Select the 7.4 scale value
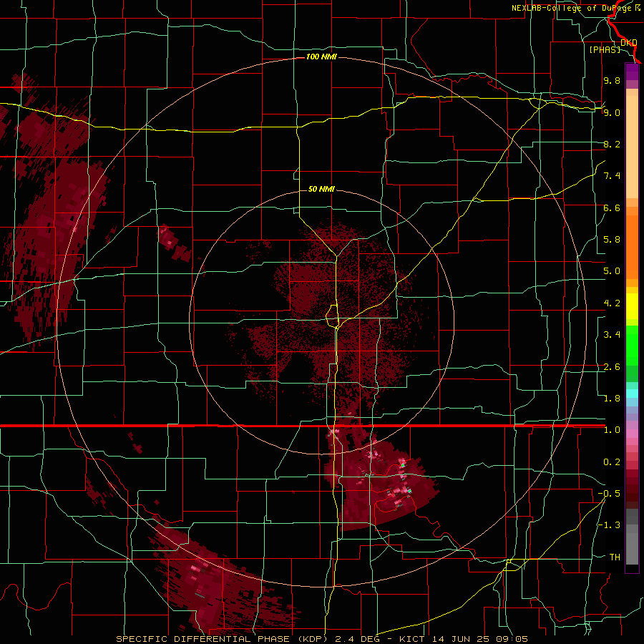This screenshot has width=644, height=644. tap(612, 176)
